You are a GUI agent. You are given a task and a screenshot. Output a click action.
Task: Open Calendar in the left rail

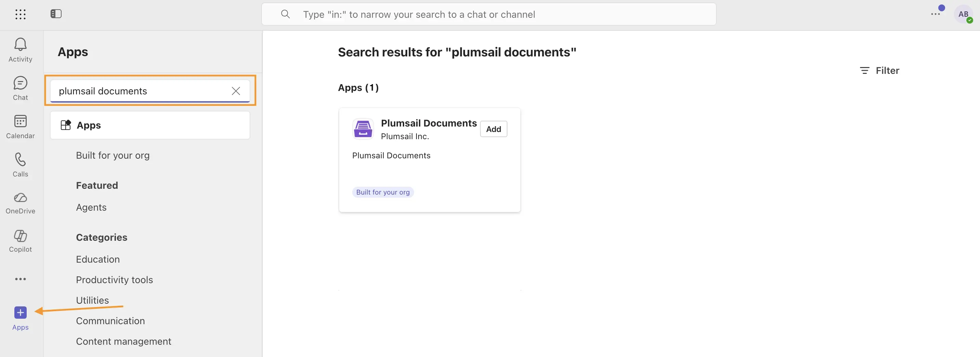tap(21, 127)
